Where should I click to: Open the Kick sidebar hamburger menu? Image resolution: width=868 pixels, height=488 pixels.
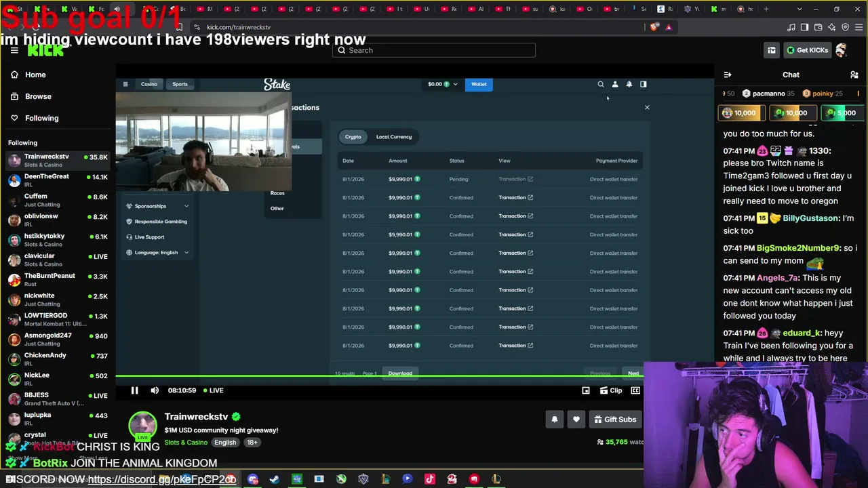(x=14, y=50)
